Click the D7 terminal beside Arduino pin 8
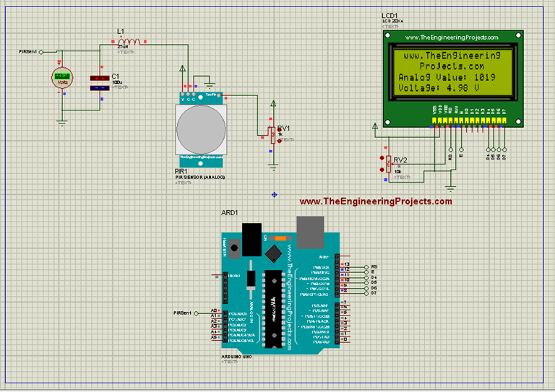Viewport: 555px width, 392px height. click(368, 293)
